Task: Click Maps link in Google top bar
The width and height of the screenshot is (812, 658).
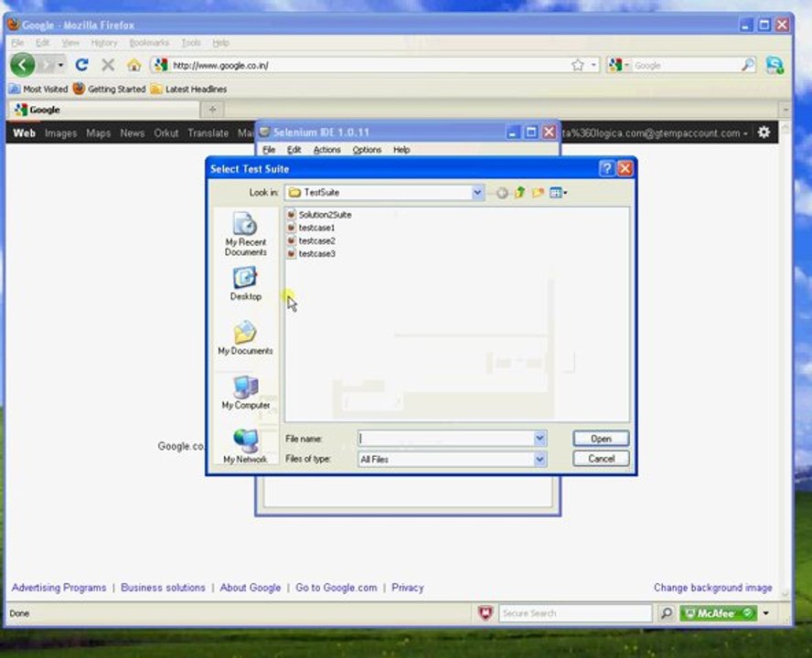Action: [99, 133]
